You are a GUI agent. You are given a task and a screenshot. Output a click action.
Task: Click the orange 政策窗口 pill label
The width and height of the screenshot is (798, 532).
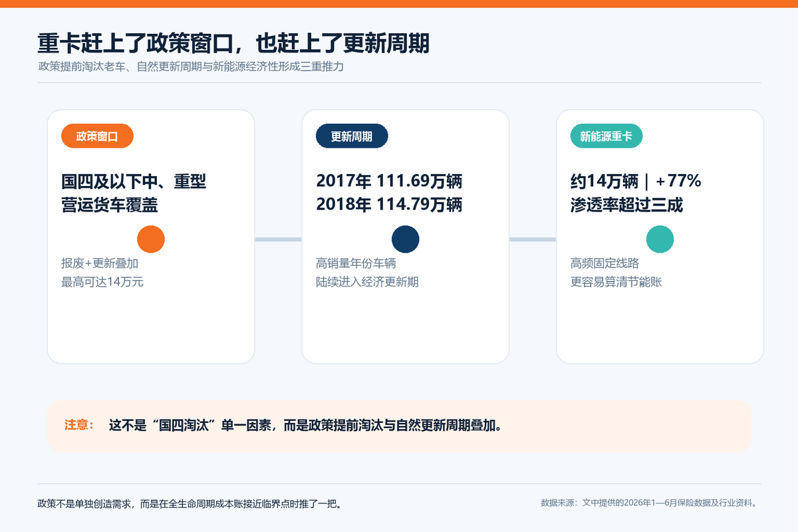click(97, 136)
